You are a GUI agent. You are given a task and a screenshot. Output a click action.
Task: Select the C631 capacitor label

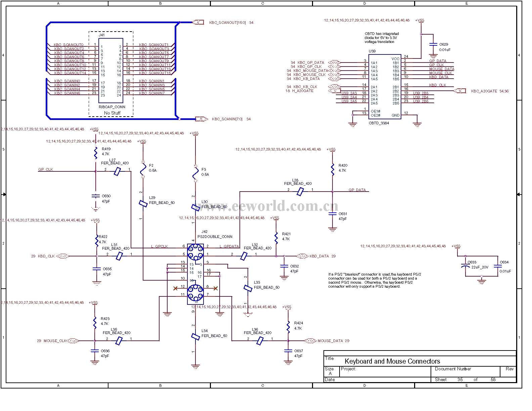click(343, 214)
